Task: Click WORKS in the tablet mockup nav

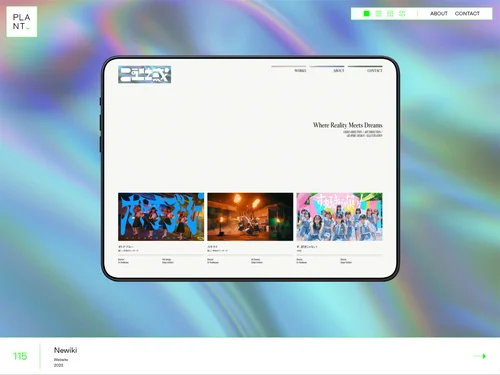Action: (300, 71)
